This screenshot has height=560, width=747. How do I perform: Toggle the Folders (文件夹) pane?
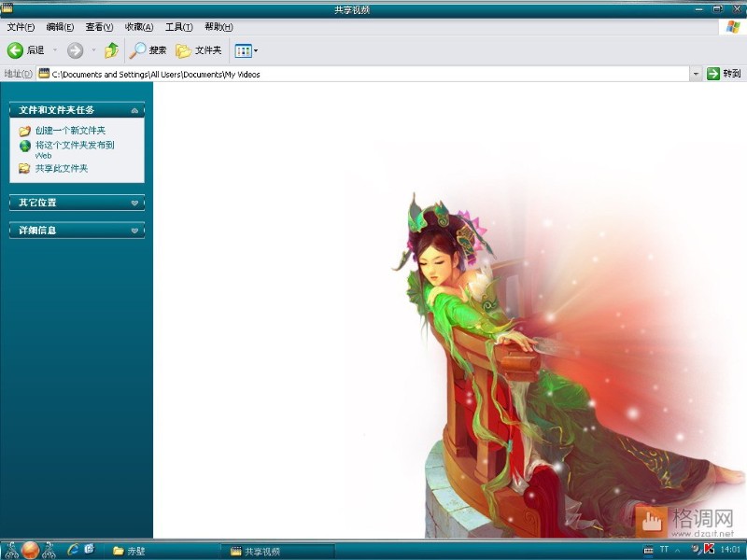pyautogui.click(x=199, y=50)
